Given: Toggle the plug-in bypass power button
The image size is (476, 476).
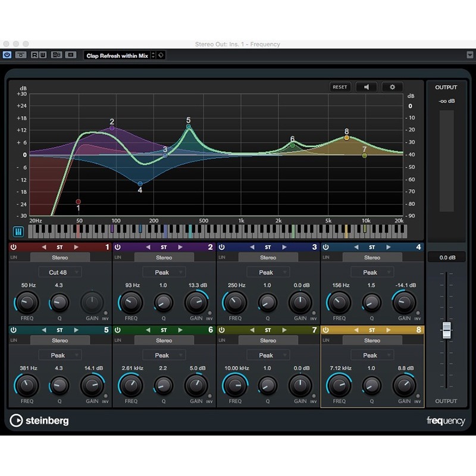Looking at the screenshot, I should click(x=7, y=55).
